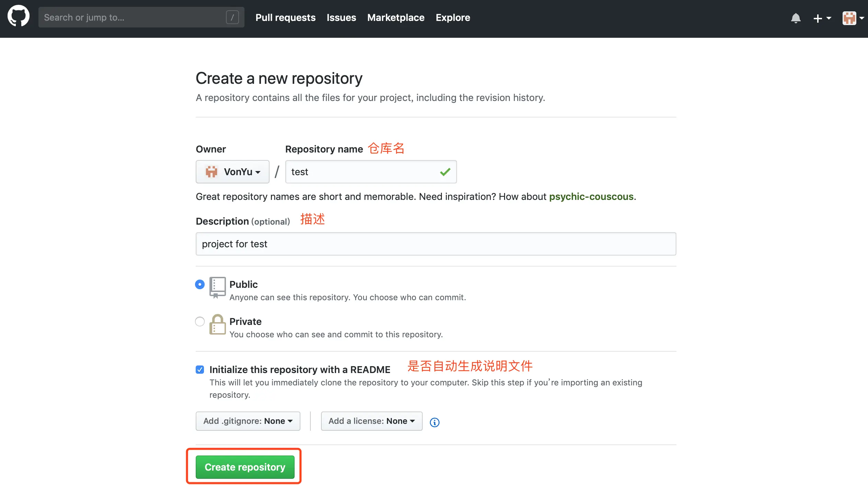Click the Public repository book icon

[x=217, y=287]
